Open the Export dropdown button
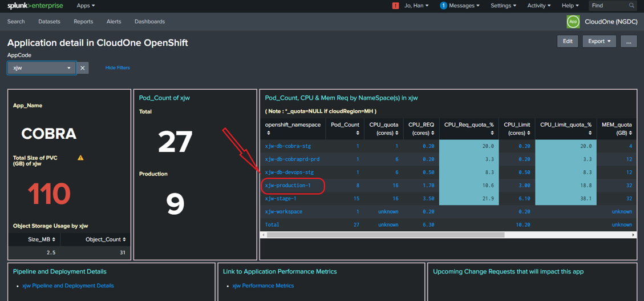This screenshot has width=644, height=301. (599, 41)
